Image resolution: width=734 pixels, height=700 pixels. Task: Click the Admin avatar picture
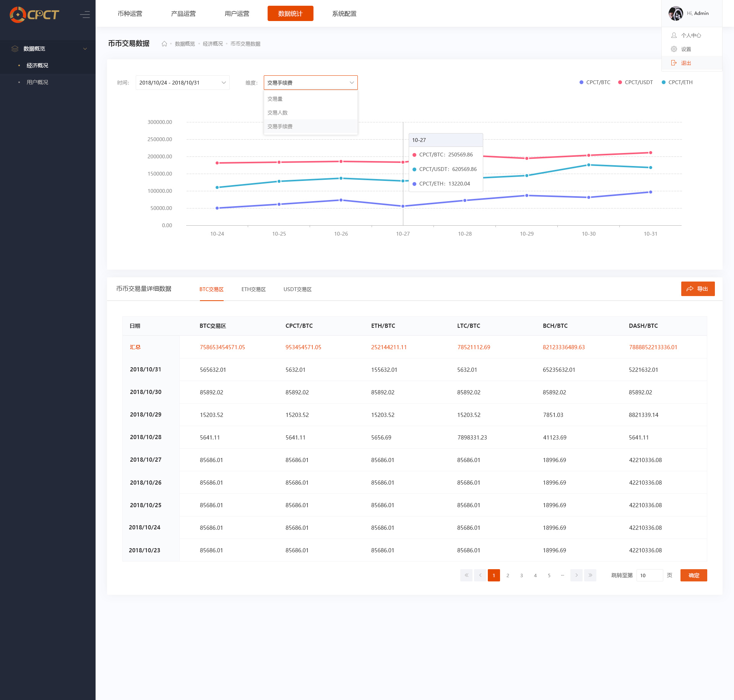676,13
